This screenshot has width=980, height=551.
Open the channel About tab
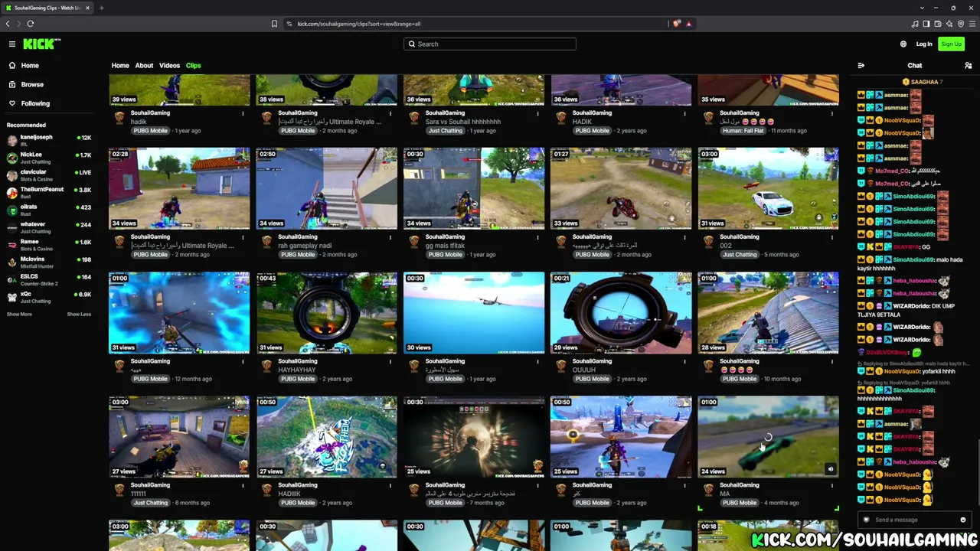point(144,66)
